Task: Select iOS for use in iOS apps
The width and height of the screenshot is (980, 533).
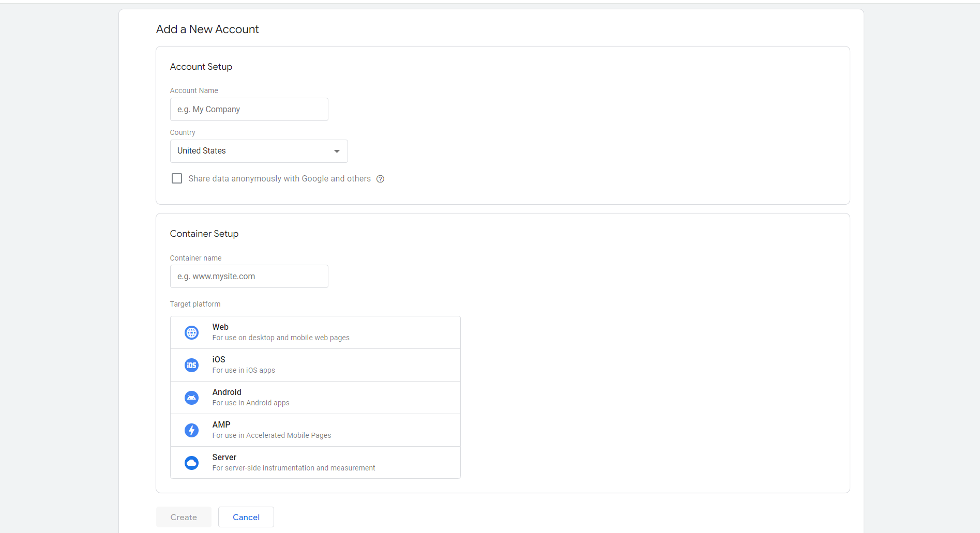Action: pos(314,365)
